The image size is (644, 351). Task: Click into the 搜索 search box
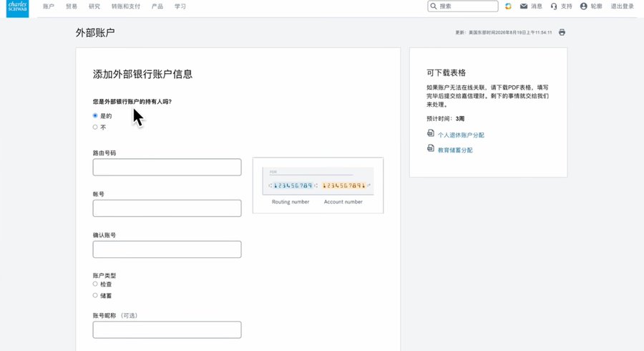click(463, 6)
